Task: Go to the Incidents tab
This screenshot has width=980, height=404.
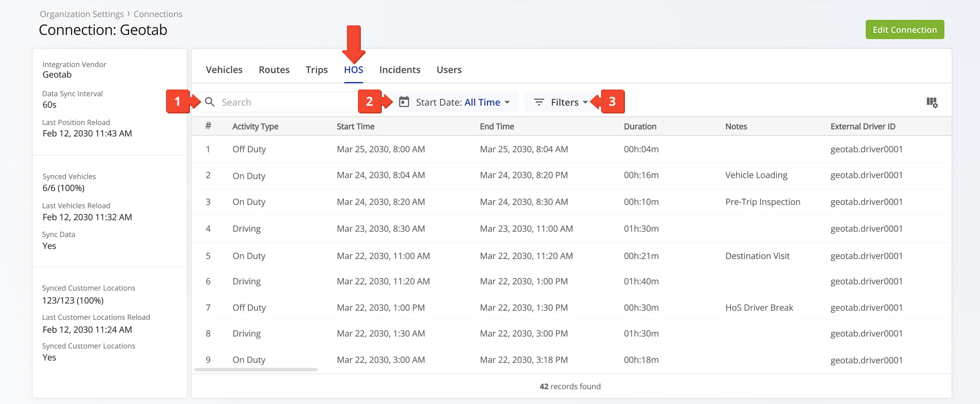Action: click(400, 70)
